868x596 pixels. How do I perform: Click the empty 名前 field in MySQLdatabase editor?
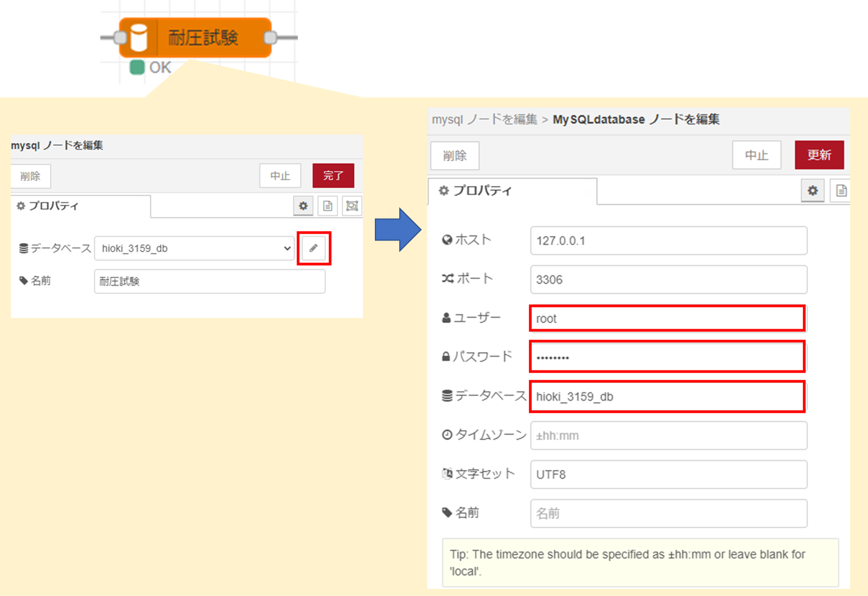668,514
